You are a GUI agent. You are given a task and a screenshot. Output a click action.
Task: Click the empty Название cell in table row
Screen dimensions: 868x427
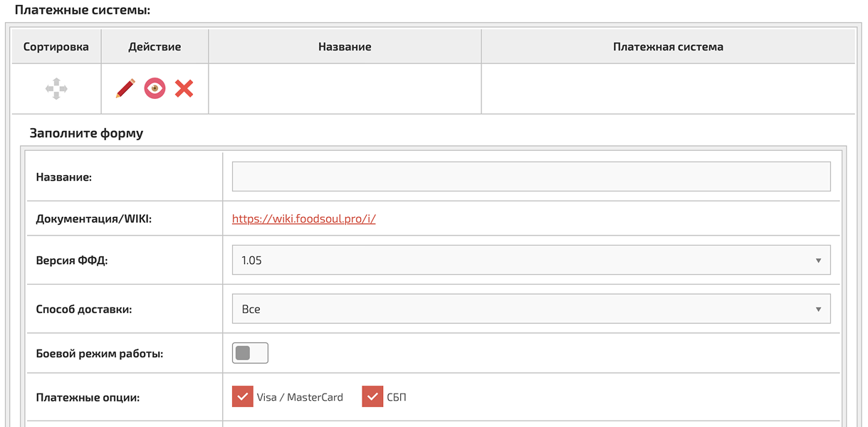click(345, 89)
